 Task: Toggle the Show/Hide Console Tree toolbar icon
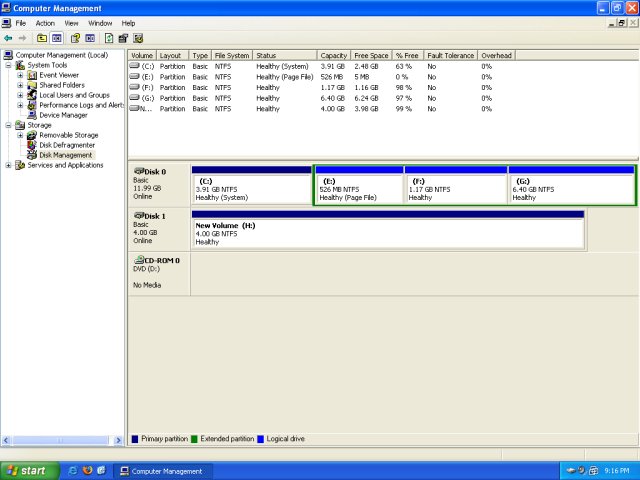(57, 38)
